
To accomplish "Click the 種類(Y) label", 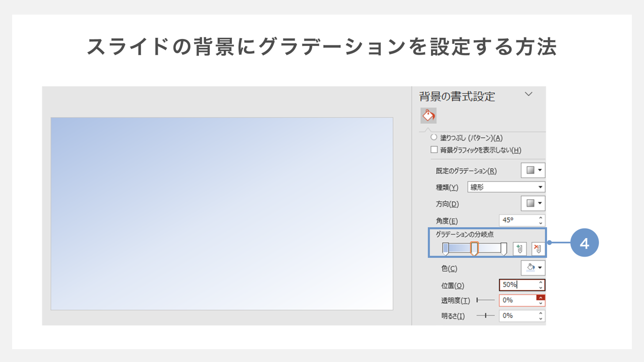I will coord(447,187).
